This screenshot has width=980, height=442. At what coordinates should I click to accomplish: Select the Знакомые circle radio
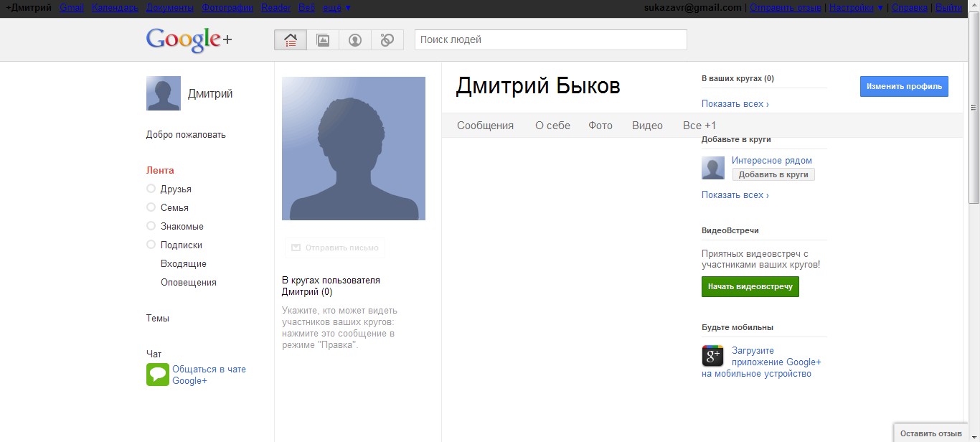click(x=151, y=226)
